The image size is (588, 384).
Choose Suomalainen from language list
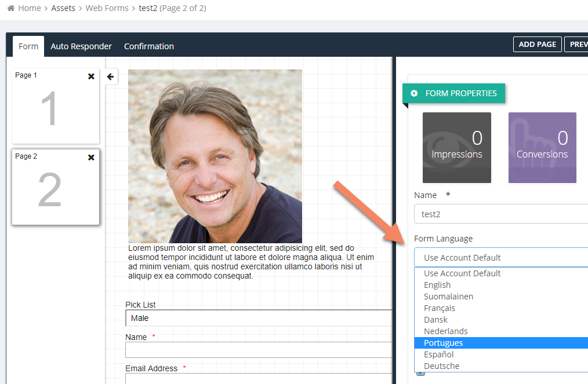click(x=501, y=297)
